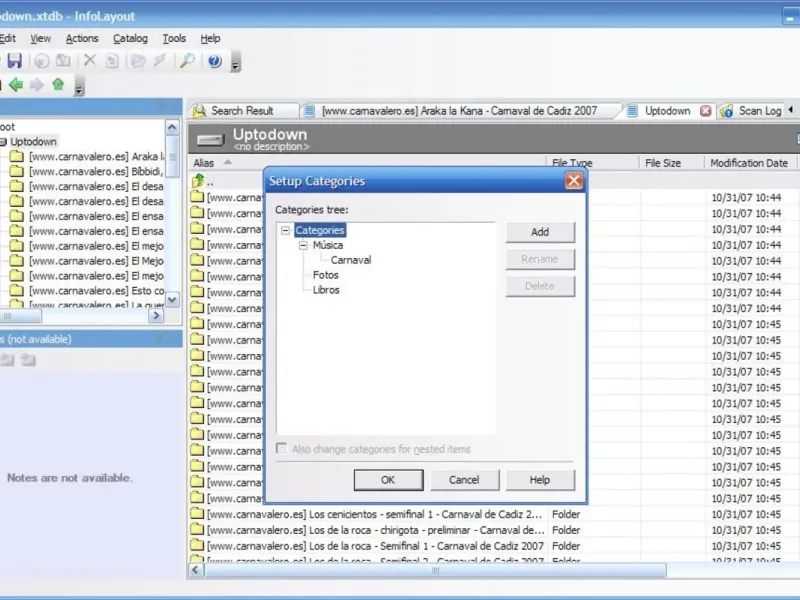Click folder icon of Araka tree item
800x600 pixels.
click(17, 156)
